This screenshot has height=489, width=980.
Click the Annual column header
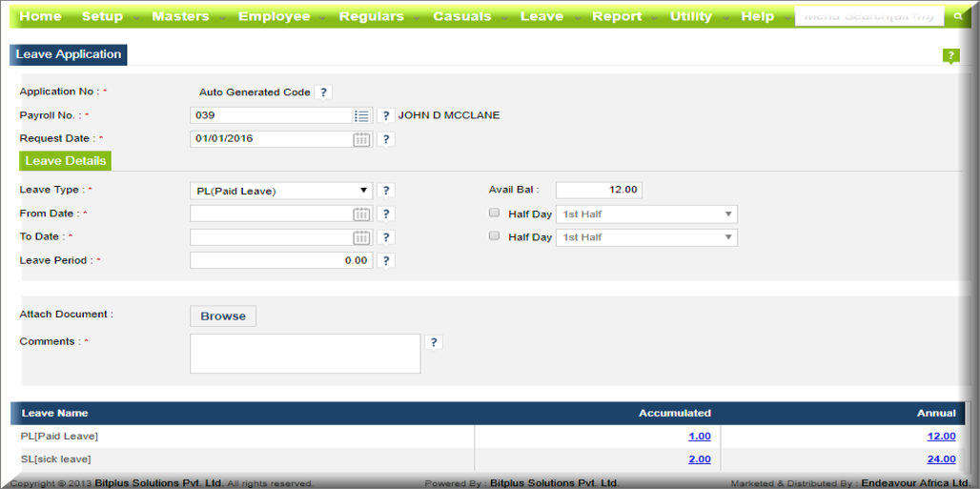[936, 414]
